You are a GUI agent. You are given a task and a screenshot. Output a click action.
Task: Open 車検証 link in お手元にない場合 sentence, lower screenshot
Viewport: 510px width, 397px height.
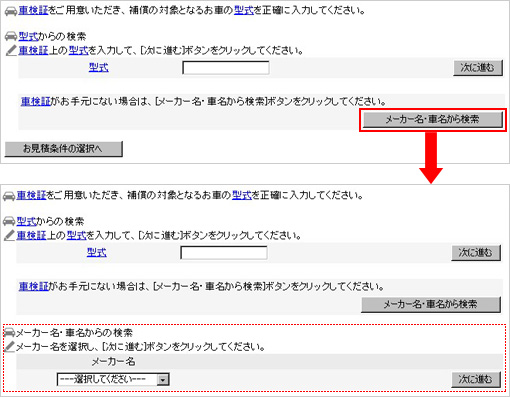[34, 286]
